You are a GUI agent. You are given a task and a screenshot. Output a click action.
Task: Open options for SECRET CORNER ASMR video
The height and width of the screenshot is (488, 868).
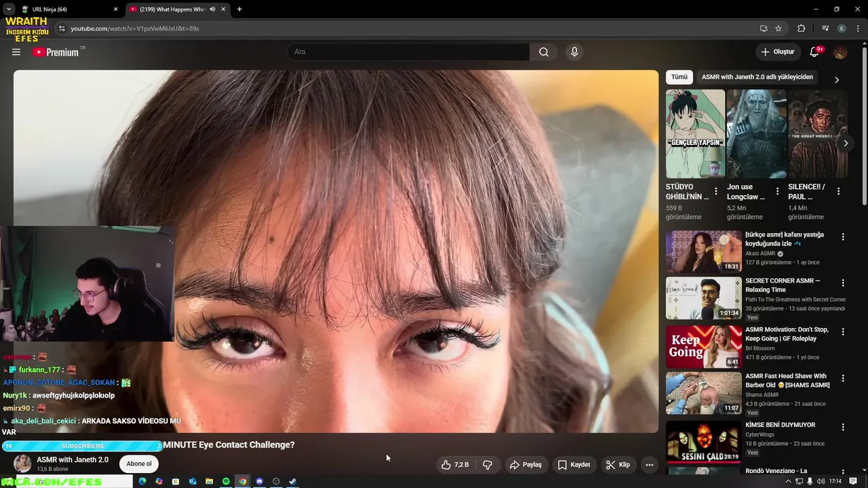[x=843, y=283]
